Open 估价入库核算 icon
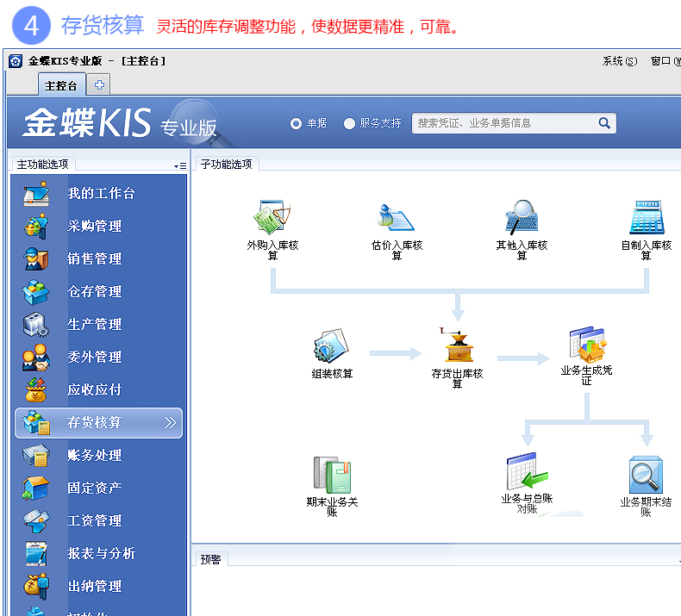 [397, 219]
